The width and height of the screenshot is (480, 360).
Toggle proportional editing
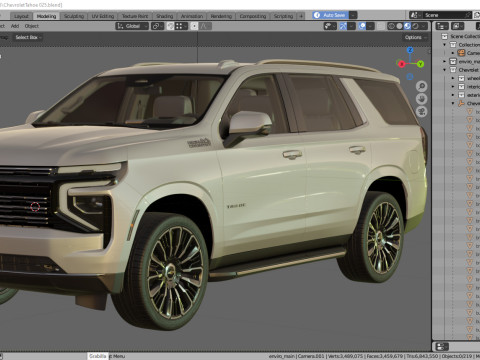point(194,26)
